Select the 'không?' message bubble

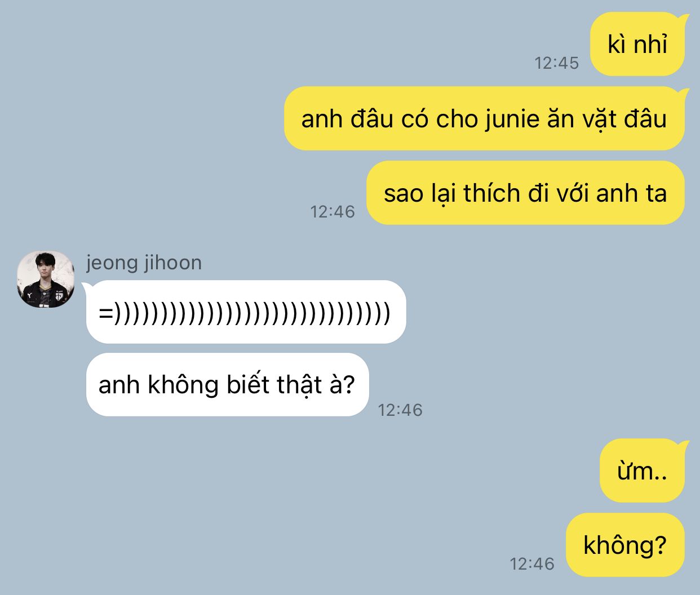pos(625,545)
